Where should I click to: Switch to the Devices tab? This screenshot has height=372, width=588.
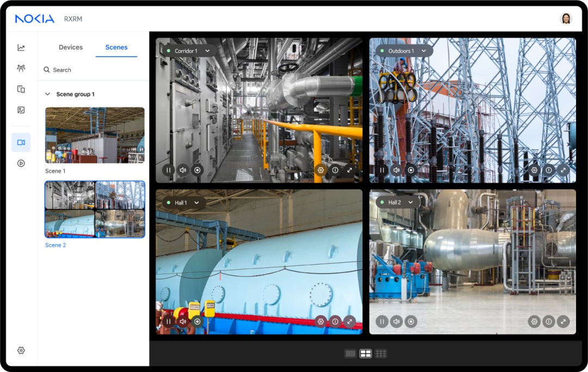click(x=70, y=47)
